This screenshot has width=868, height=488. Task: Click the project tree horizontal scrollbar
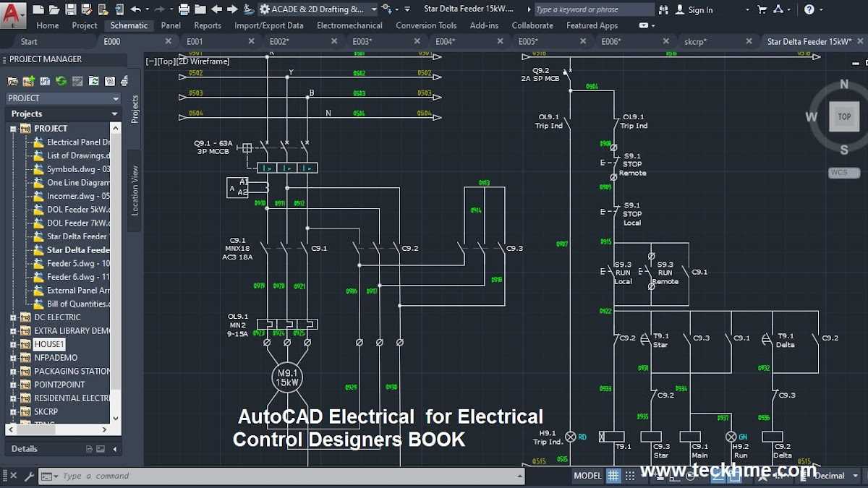click(x=58, y=429)
